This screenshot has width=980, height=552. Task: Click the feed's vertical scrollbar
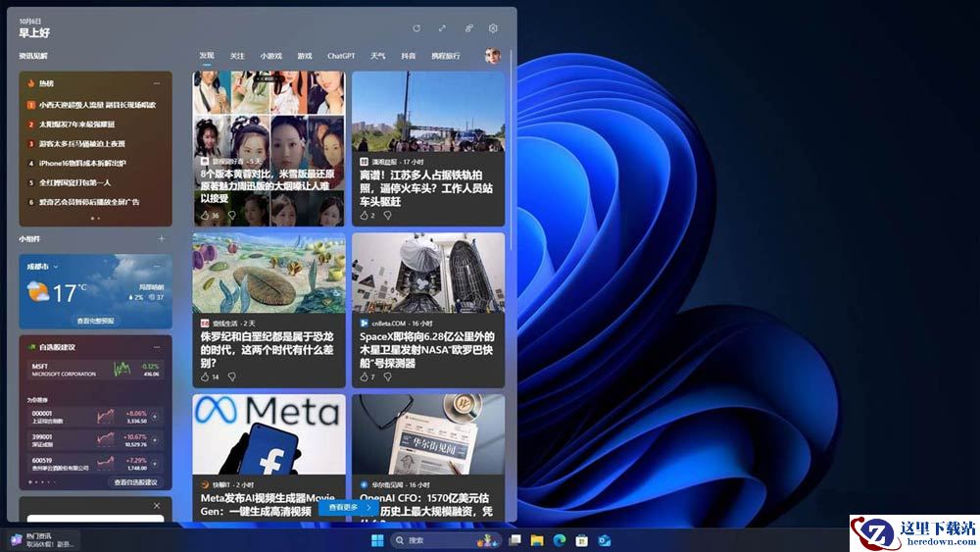coord(512,150)
